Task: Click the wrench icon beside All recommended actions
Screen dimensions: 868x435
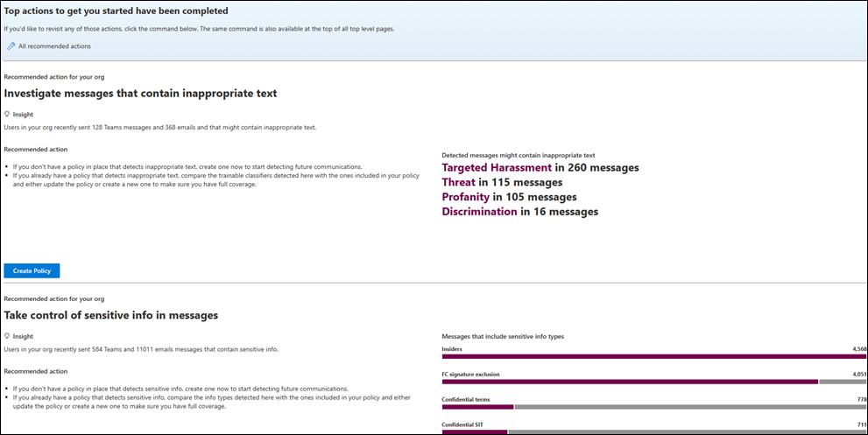Action: [x=11, y=46]
